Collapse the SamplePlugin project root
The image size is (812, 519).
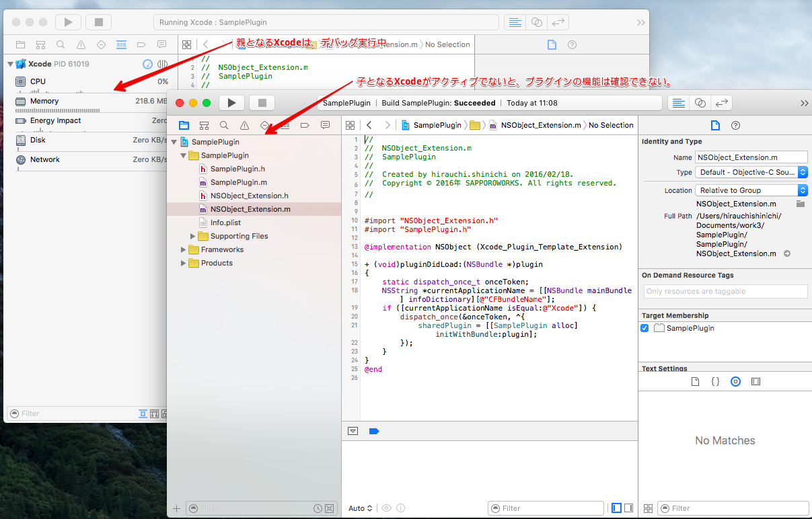(174, 142)
